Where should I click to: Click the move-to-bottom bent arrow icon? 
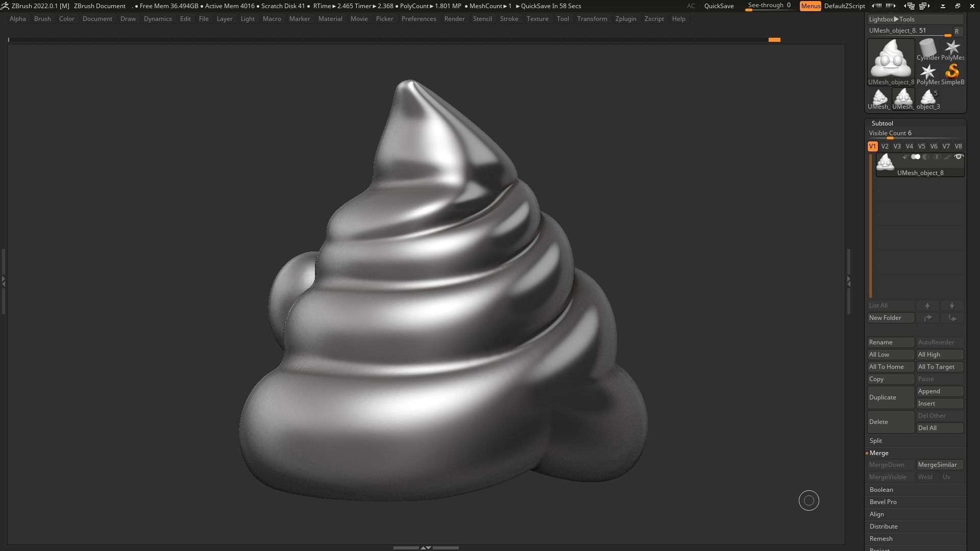tap(952, 318)
